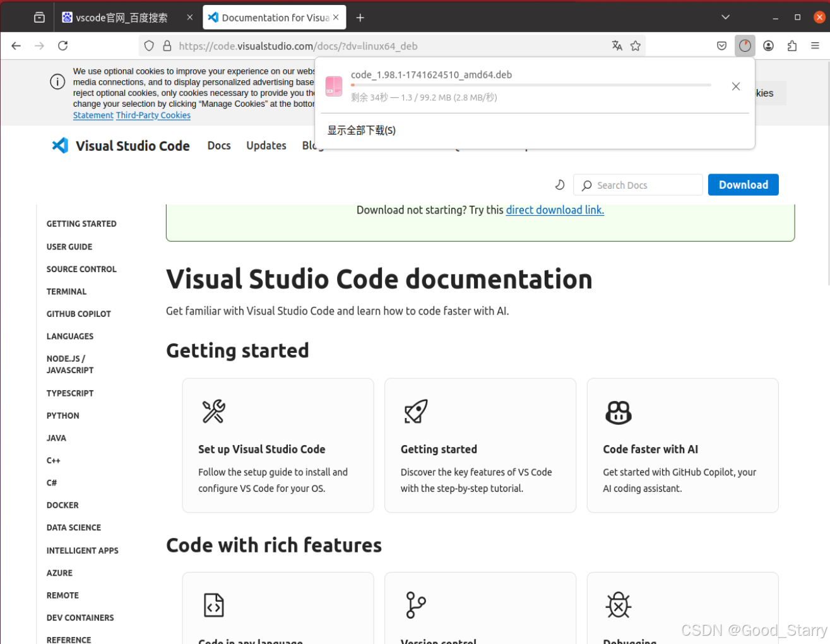Go back to the previous page
The height and width of the screenshot is (644, 830).
coord(16,45)
